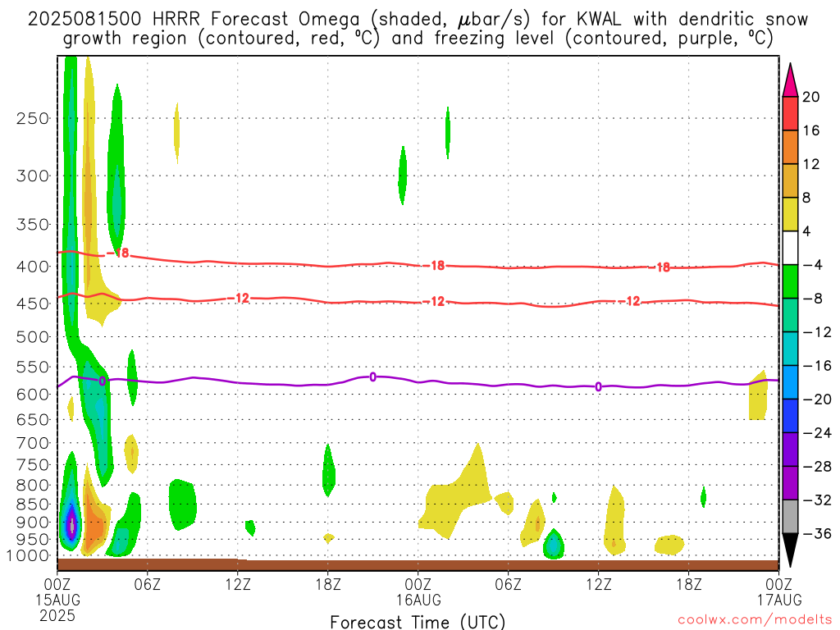This screenshot has height=630, width=840.
Task: Click the pink top arrow of colorbar
Action: tap(790, 80)
